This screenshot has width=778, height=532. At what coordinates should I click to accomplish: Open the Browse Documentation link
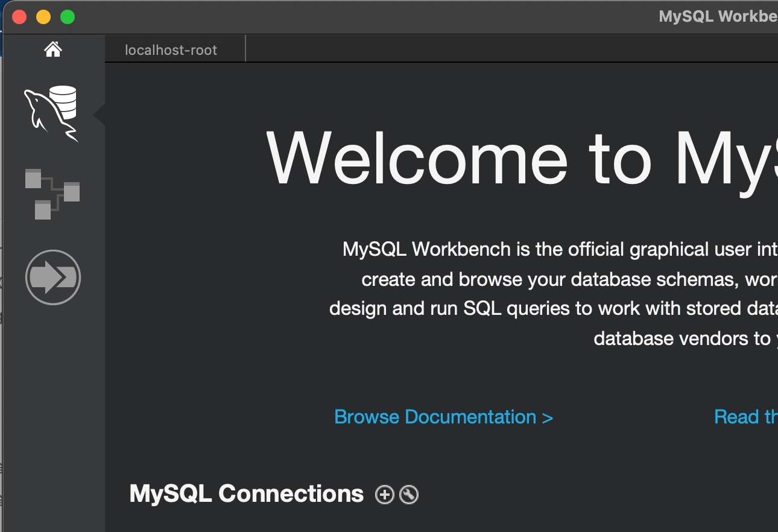[x=443, y=417]
